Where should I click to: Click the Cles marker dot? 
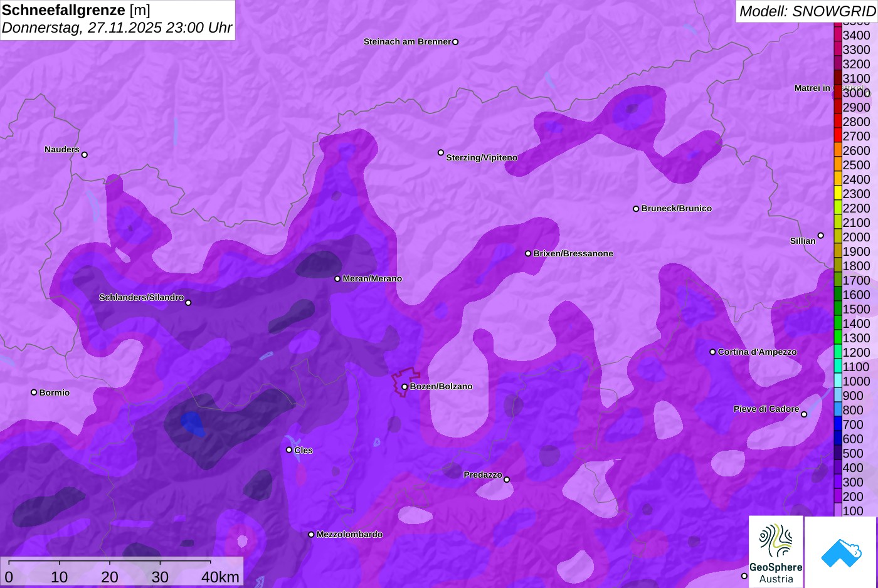tap(289, 450)
